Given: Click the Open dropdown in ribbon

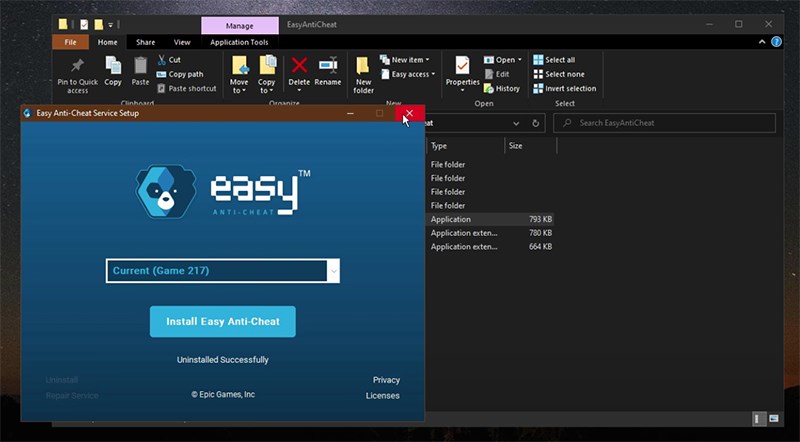Looking at the screenshot, I should click(503, 60).
